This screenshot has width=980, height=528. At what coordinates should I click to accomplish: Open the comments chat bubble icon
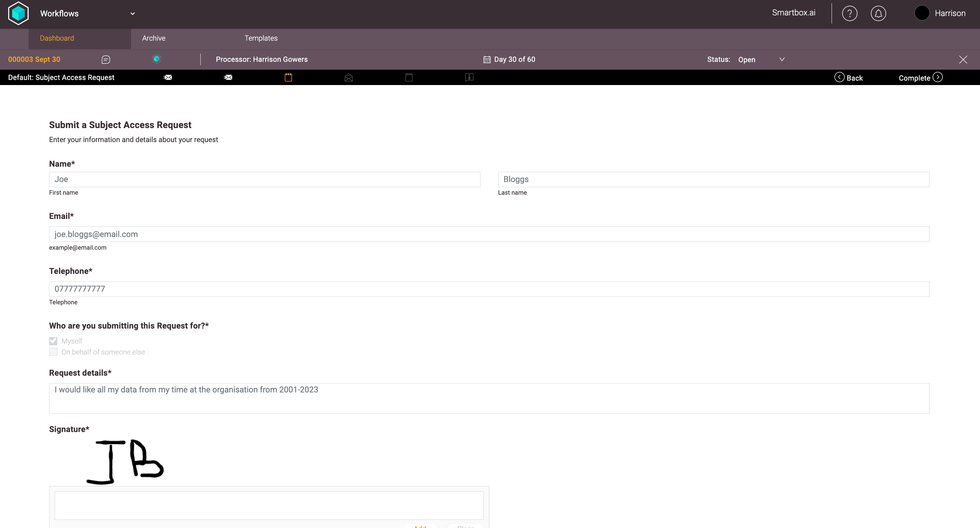tap(106, 59)
